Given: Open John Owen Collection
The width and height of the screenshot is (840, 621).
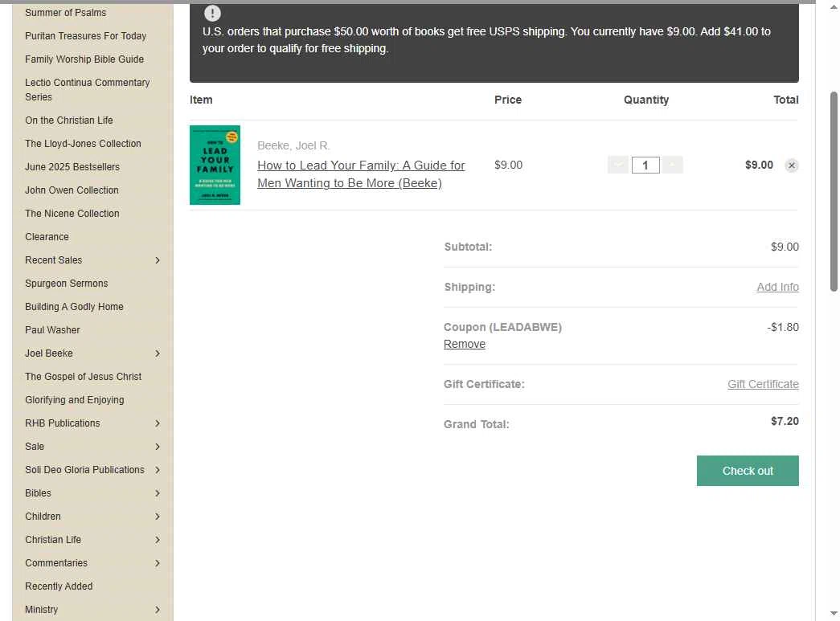Looking at the screenshot, I should 72,190.
